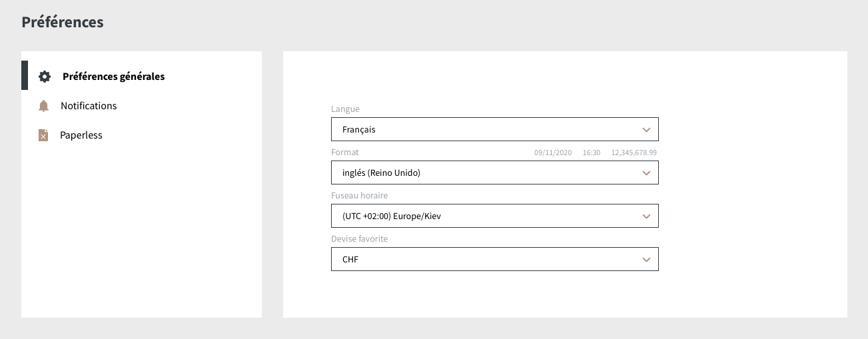This screenshot has height=339, width=868.
Task: Click the chevron arrow in Fuseau horaire field
Action: click(x=646, y=216)
